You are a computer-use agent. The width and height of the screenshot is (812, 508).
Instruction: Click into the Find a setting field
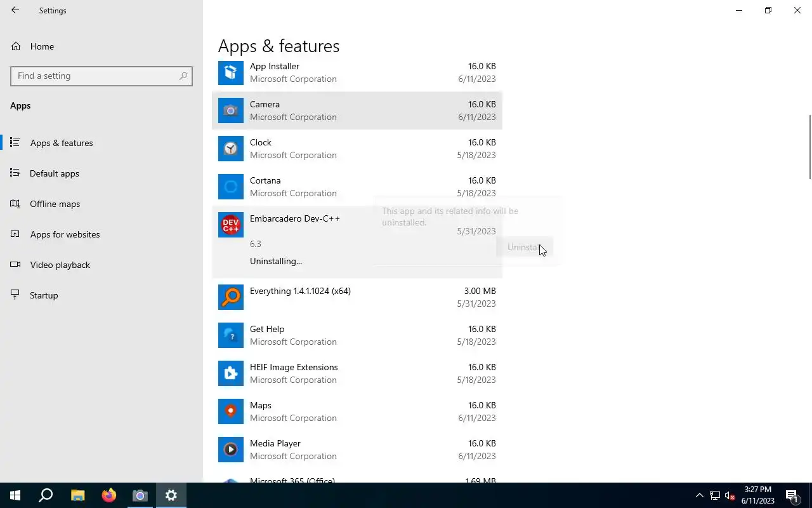pyautogui.click(x=101, y=76)
